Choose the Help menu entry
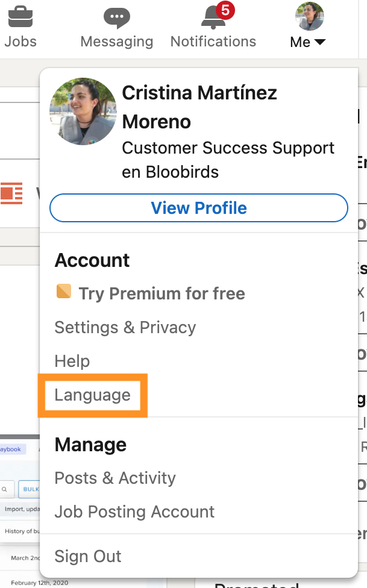 tap(72, 361)
